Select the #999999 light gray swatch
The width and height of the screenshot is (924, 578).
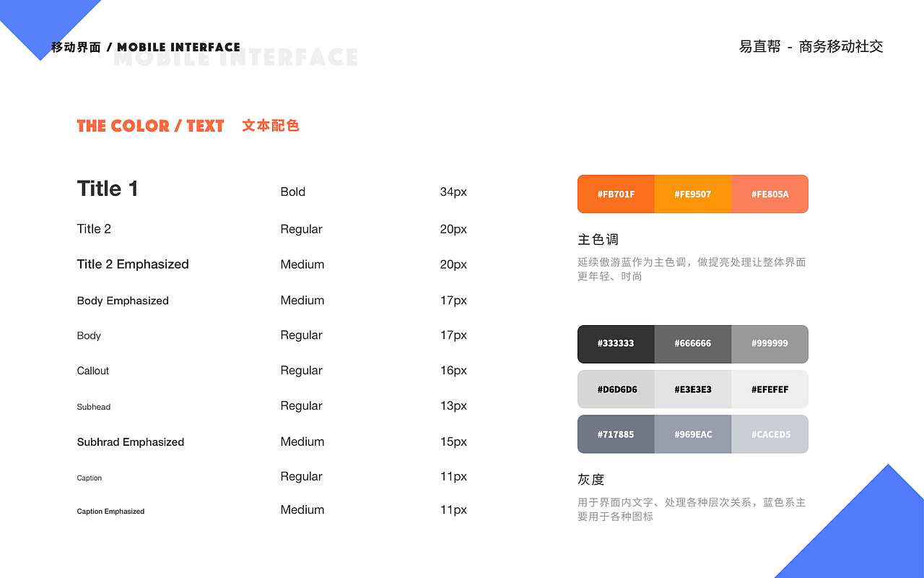coord(770,344)
